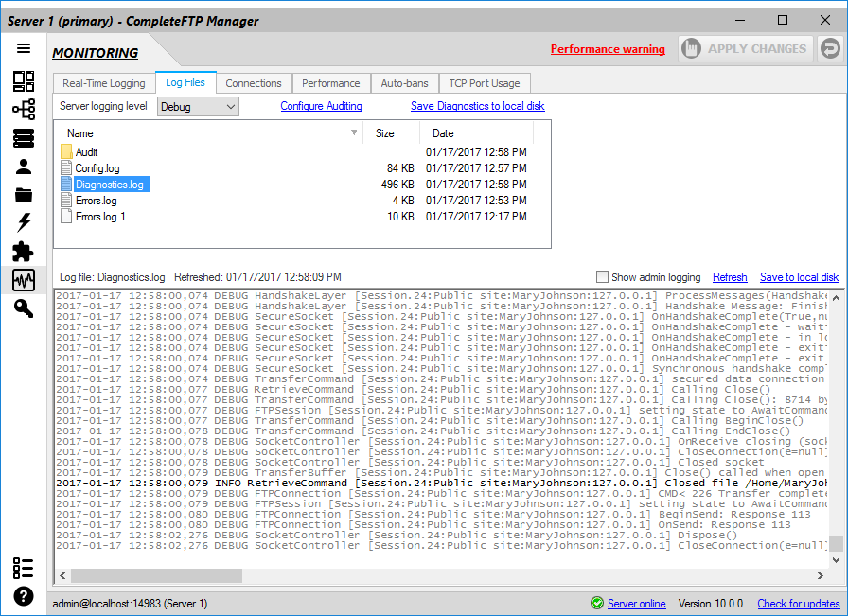Open the Performance tab
848x616 pixels.
(x=331, y=83)
